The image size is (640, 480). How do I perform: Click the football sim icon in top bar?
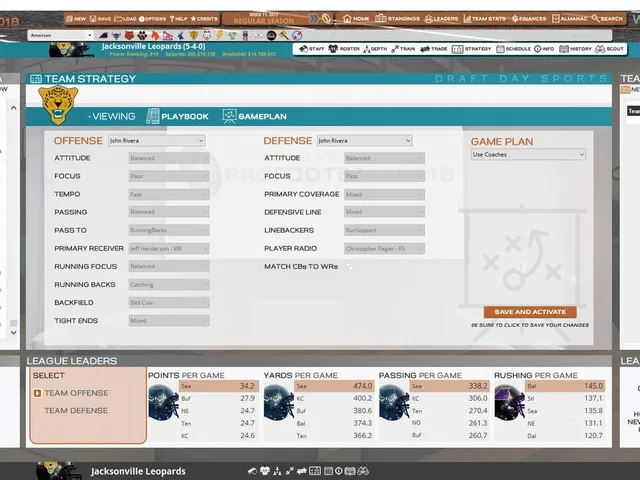(327, 18)
